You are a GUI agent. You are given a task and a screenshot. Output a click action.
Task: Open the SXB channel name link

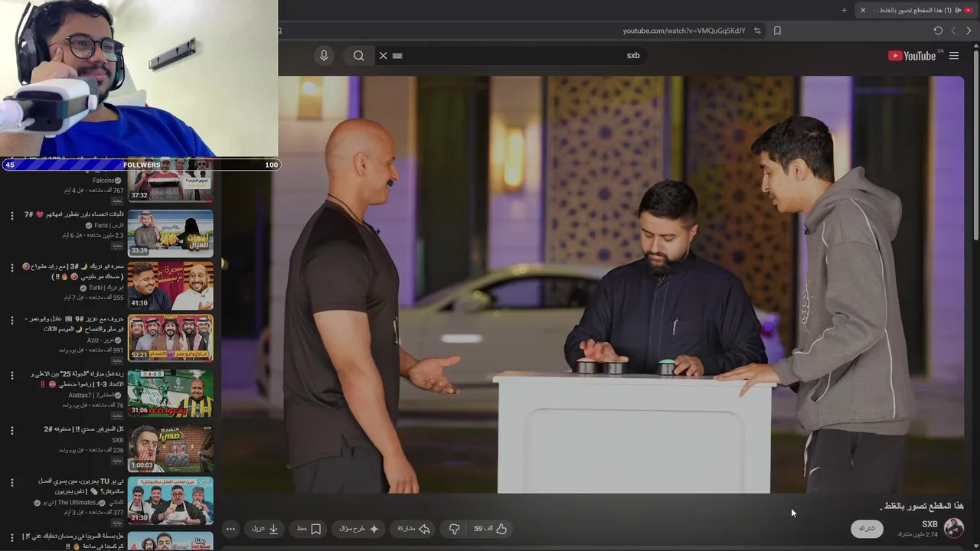pos(929,524)
